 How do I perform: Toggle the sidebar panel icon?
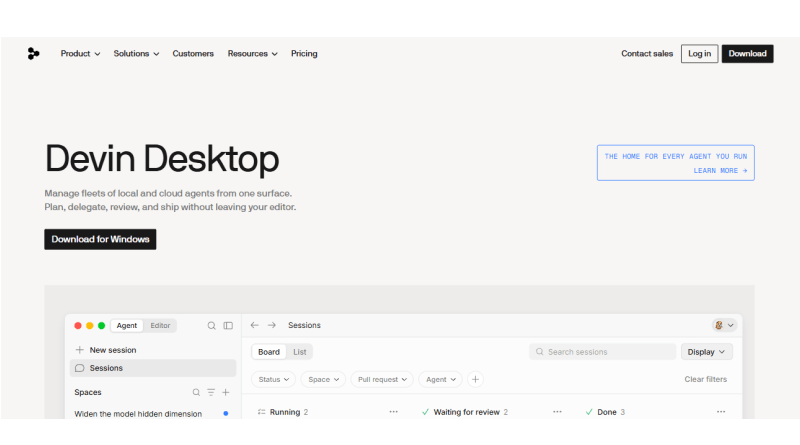[x=228, y=326]
